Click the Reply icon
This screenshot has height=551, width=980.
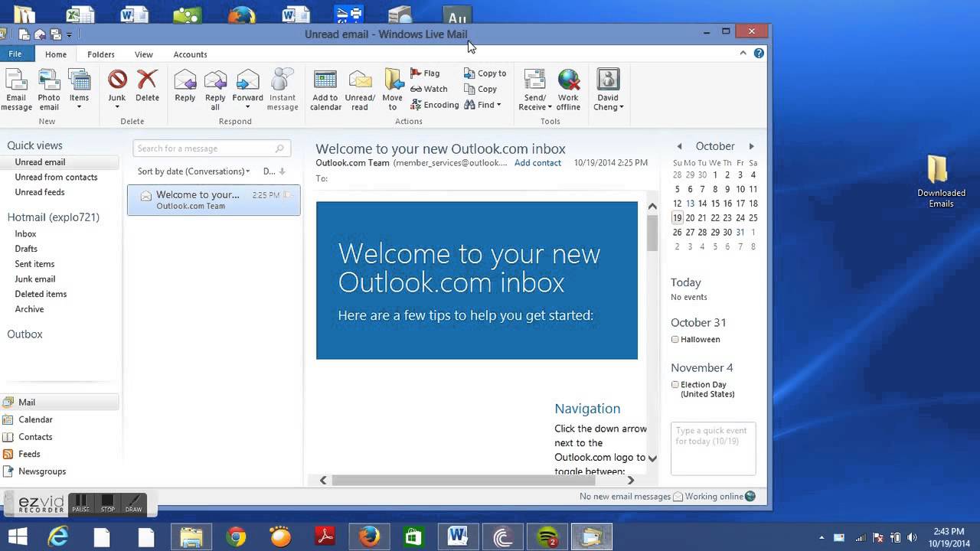pos(185,86)
